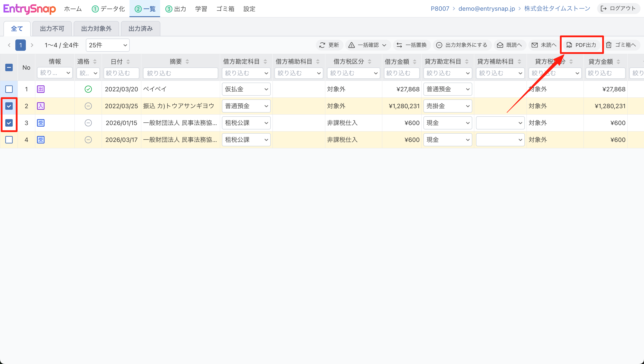The height and width of the screenshot is (364, 644).
Task: Click the minus 適格 icon in row 3
Action: point(88,123)
